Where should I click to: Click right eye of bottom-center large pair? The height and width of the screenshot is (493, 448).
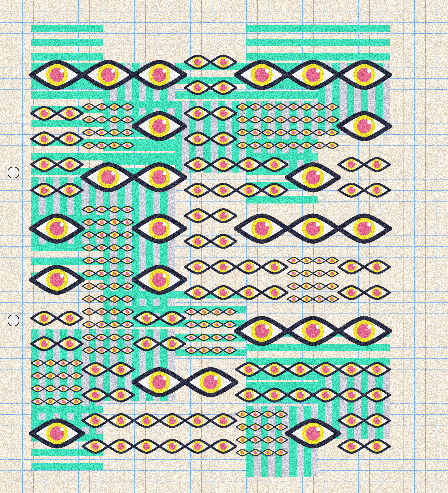[x=211, y=382]
